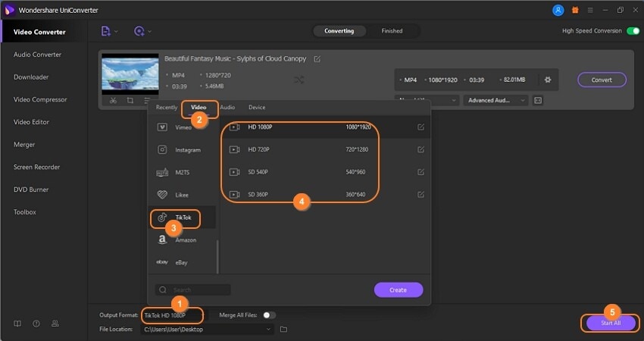Choose eBay from format list
Image resolution: width=644 pixels, height=341 pixels.
click(x=182, y=262)
